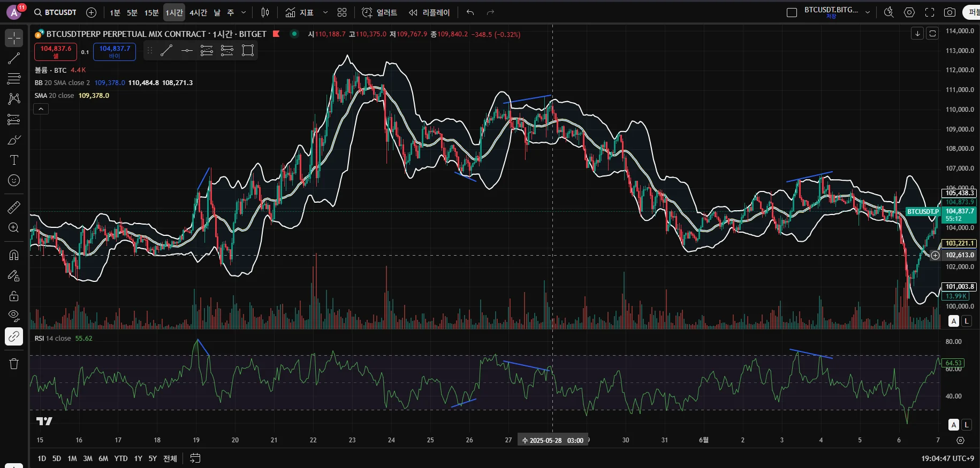Switch to the 4시간 timeframe
Image resolution: width=980 pixels, height=468 pixels.
pos(198,12)
